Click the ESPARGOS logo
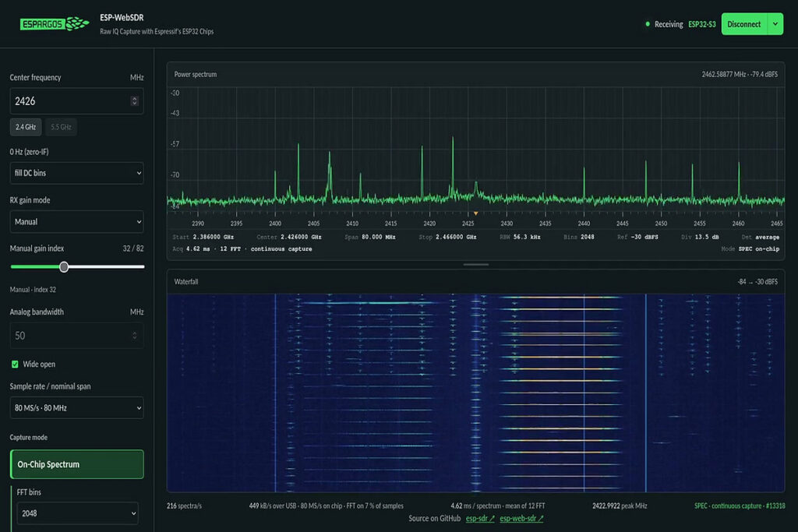This screenshot has width=798, height=532. (55, 24)
